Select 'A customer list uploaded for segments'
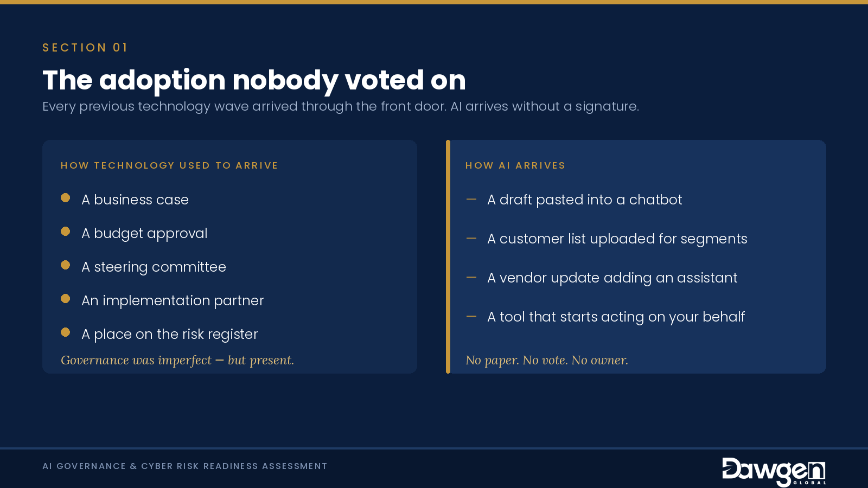The image size is (868, 488). [x=617, y=239]
